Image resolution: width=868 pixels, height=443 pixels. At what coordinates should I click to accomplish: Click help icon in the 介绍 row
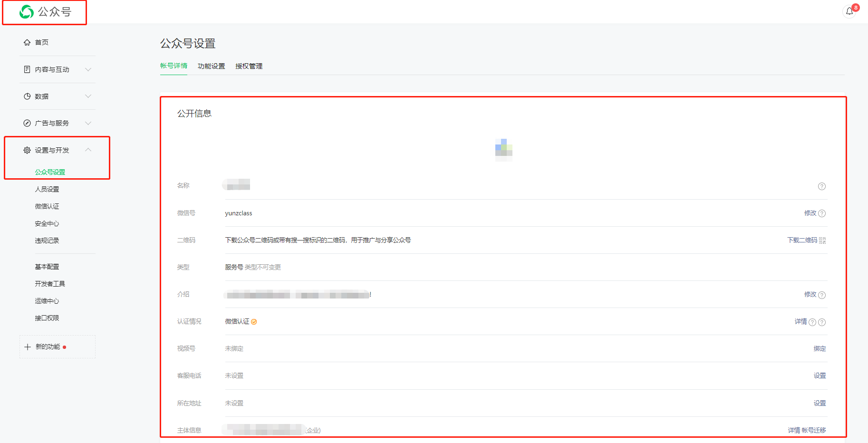822,295
